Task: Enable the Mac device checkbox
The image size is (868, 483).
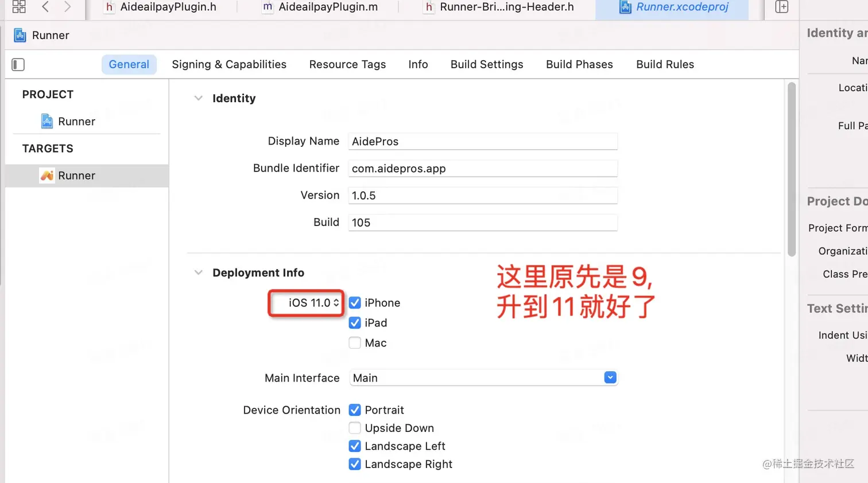Action: point(355,343)
